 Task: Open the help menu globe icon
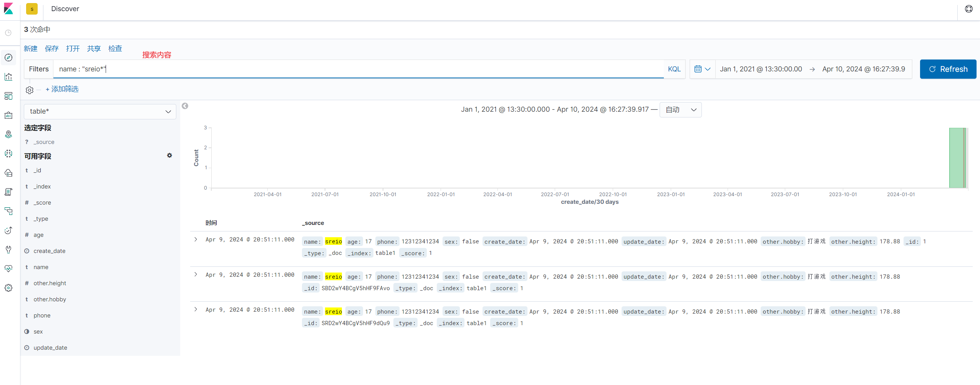pos(968,9)
